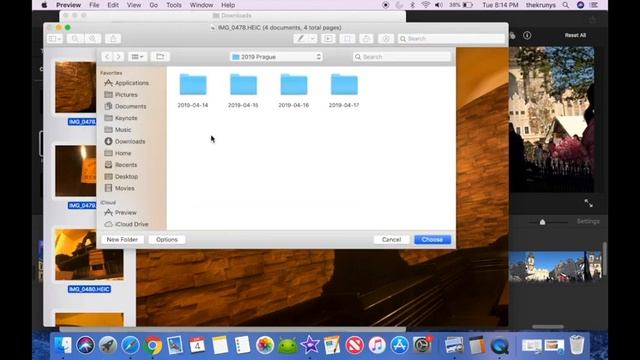
Task: Select the 2019-04-17 folder
Action: (x=344, y=91)
